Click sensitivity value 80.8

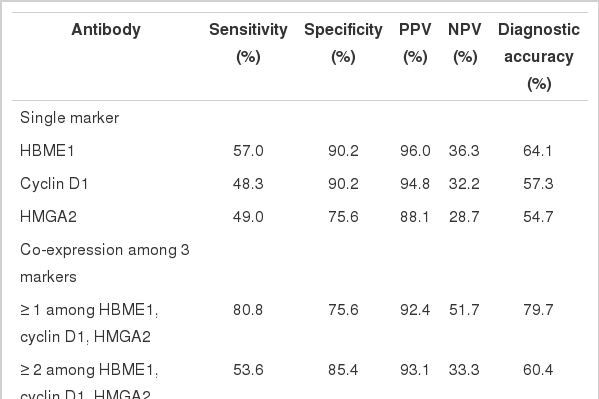[248, 310]
